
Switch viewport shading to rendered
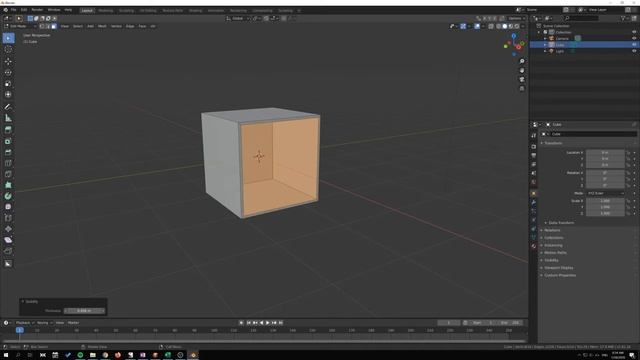click(517, 26)
